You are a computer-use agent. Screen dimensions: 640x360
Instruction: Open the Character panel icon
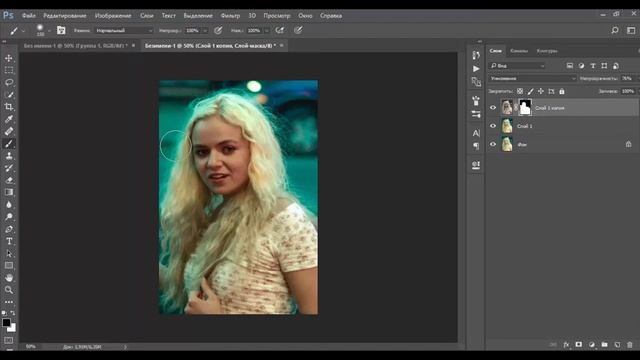coord(476,133)
